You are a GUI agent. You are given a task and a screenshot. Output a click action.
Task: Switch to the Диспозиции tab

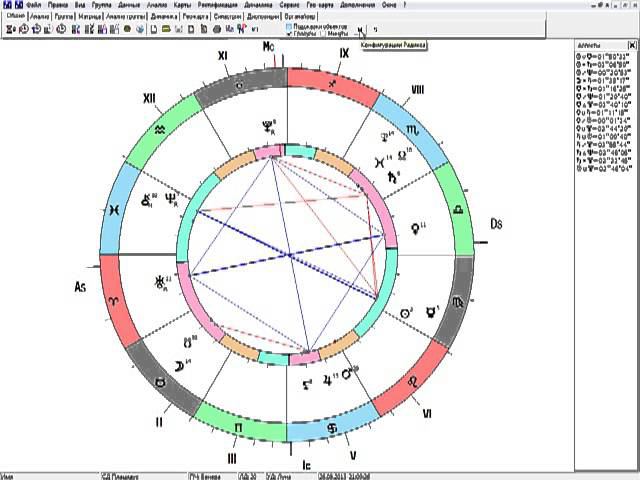coord(263,16)
